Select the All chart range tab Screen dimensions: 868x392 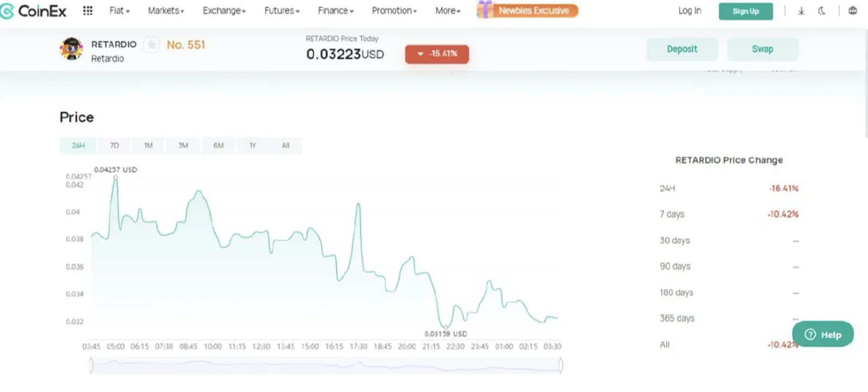click(x=285, y=146)
